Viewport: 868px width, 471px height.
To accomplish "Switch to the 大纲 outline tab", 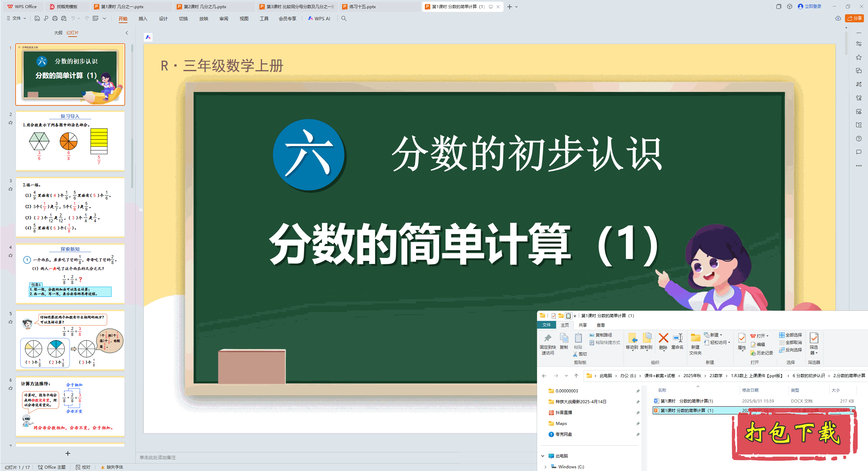I will tap(58, 33).
